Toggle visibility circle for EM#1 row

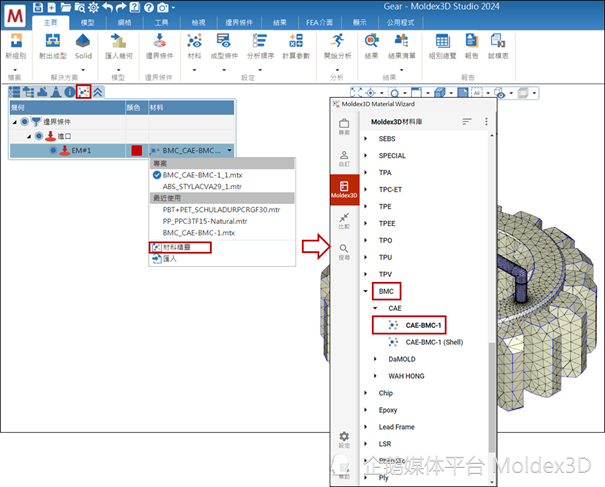[x=53, y=150]
